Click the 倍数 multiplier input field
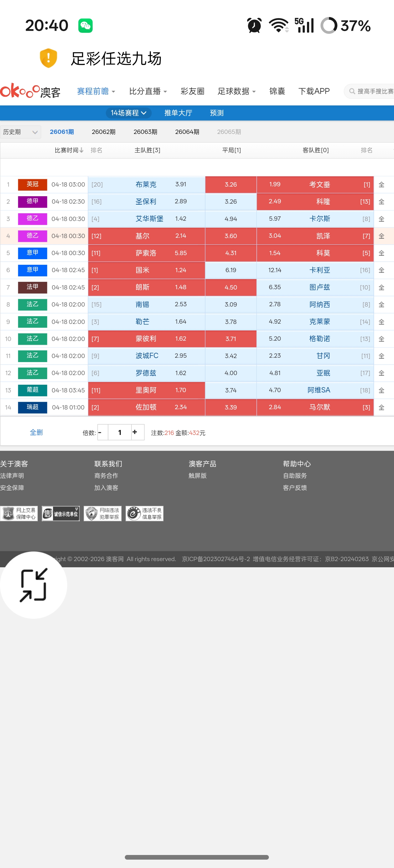This screenshot has width=394, height=868. [120, 432]
